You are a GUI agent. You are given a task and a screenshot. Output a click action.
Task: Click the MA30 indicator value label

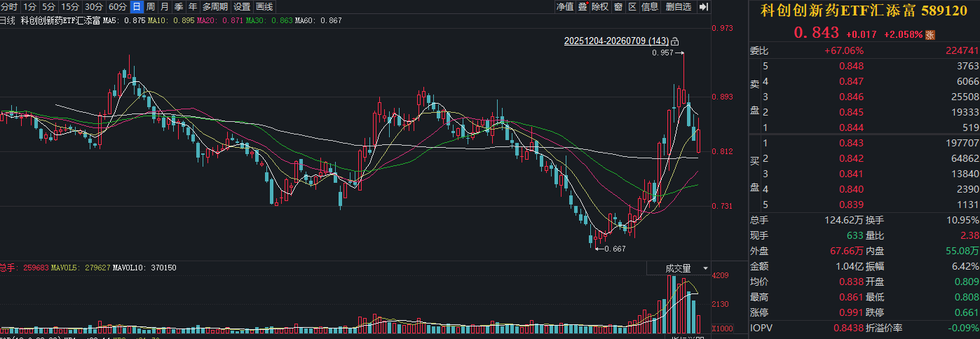coord(269,21)
